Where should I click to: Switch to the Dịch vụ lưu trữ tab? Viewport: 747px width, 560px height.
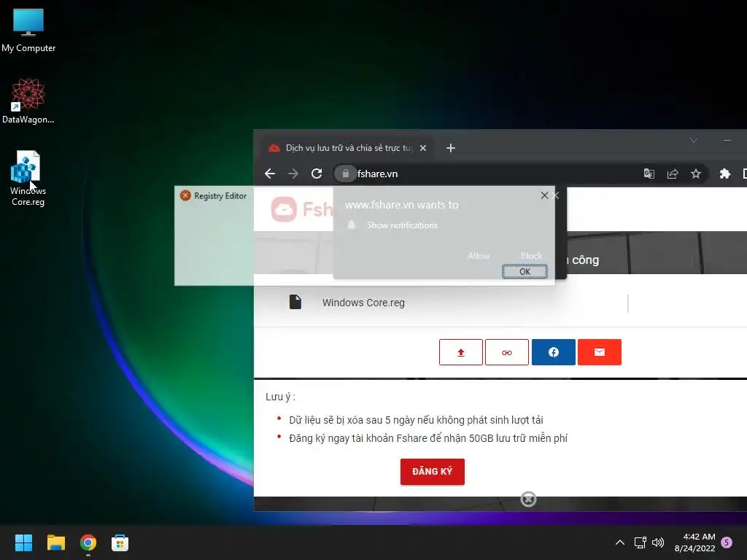(347, 148)
